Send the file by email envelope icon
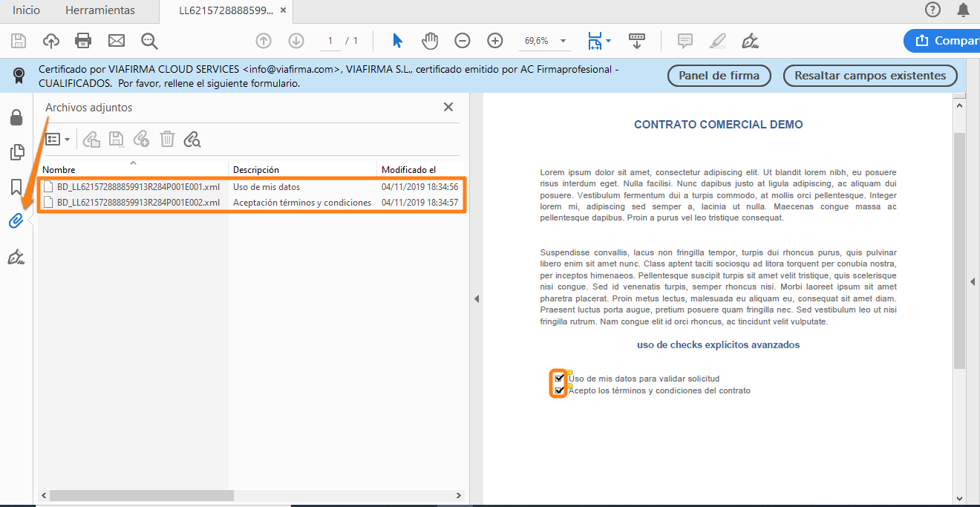Viewport: 980px width, 507px height. 117,41
